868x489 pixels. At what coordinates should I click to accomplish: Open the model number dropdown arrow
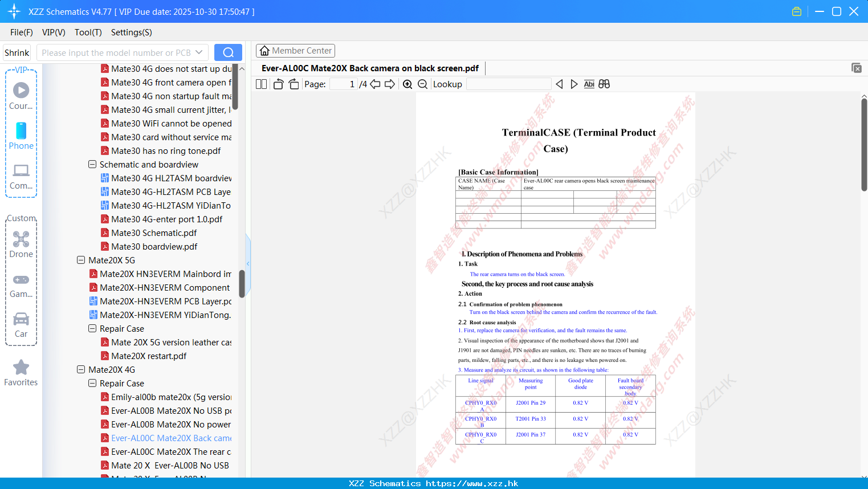tap(199, 52)
